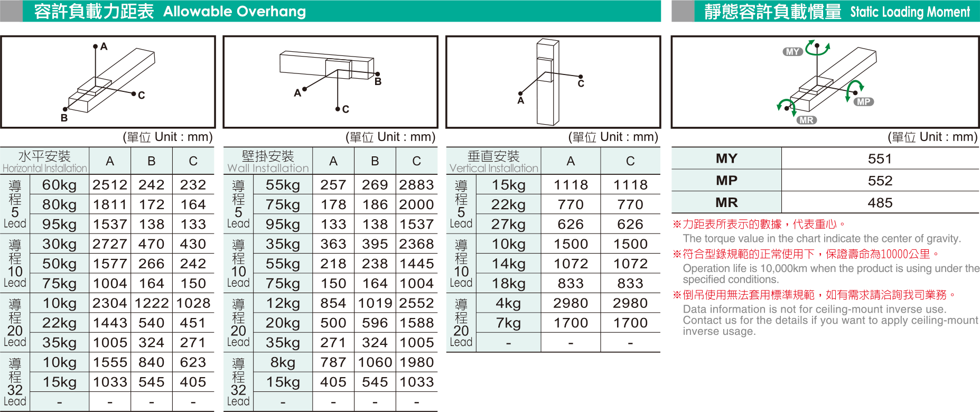
Task: Open the vertical installation overhang diagram
Action: coord(553,82)
